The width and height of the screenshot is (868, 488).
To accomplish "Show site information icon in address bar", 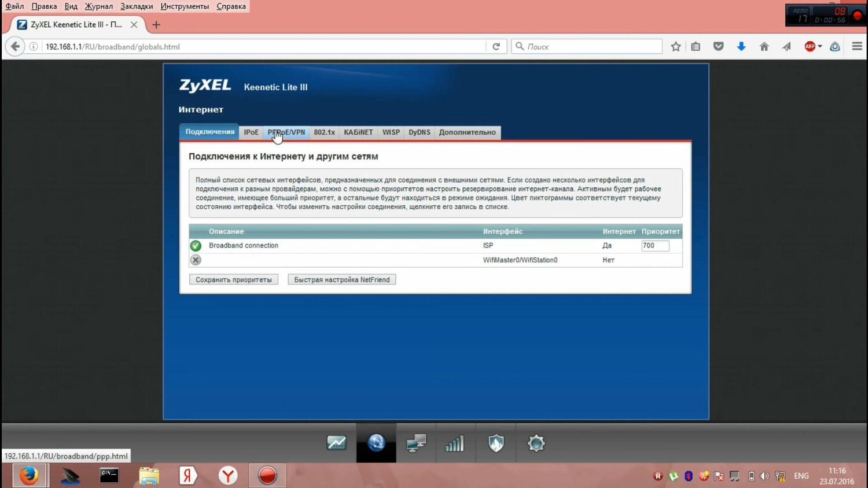I will tap(34, 46).
